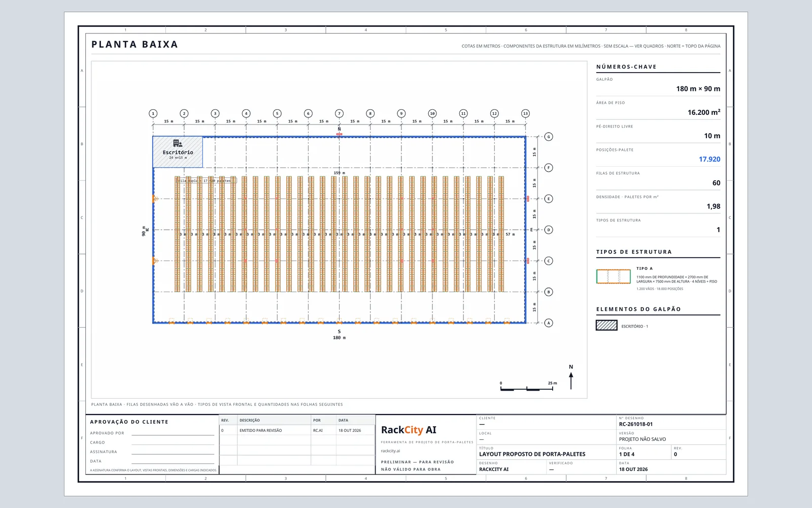Click grid bubble 10 above the plan
The image size is (812, 508).
pos(432,114)
